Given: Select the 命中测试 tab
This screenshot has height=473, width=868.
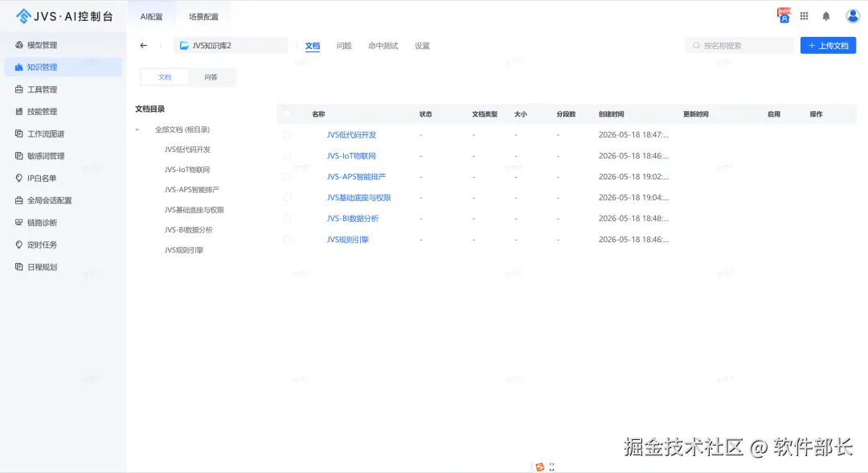Looking at the screenshot, I should [383, 45].
